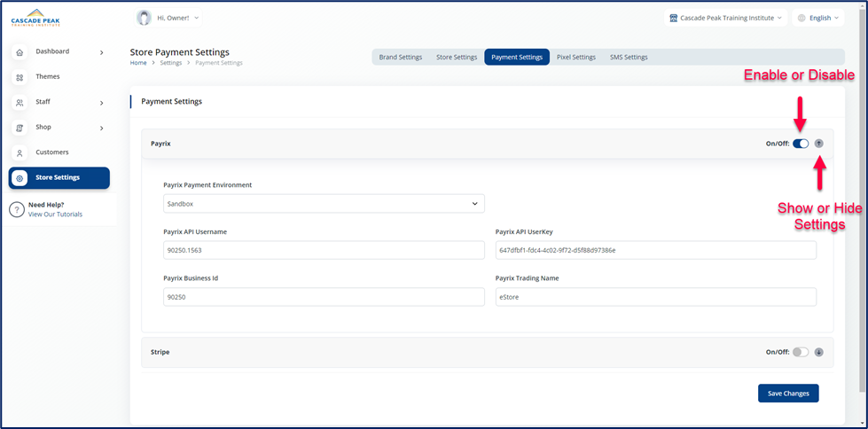Click the Shop sidebar icon
Screen dimensions: 868x429
tap(20, 128)
